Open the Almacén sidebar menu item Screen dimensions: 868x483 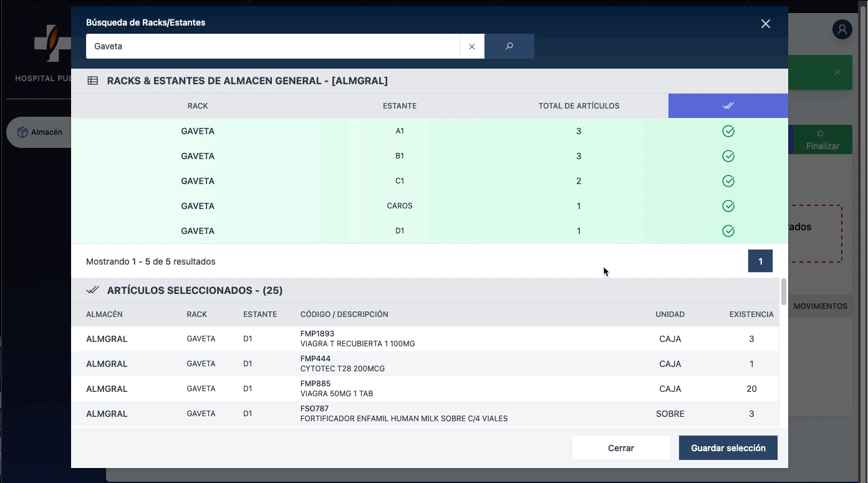click(40, 132)
